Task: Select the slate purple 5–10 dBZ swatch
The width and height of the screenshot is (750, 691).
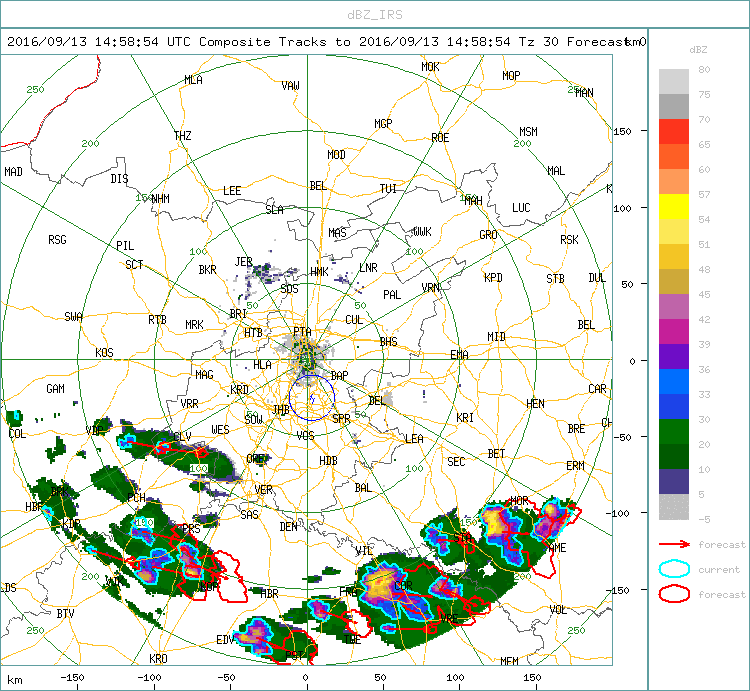Action: [x=674, y=482]
